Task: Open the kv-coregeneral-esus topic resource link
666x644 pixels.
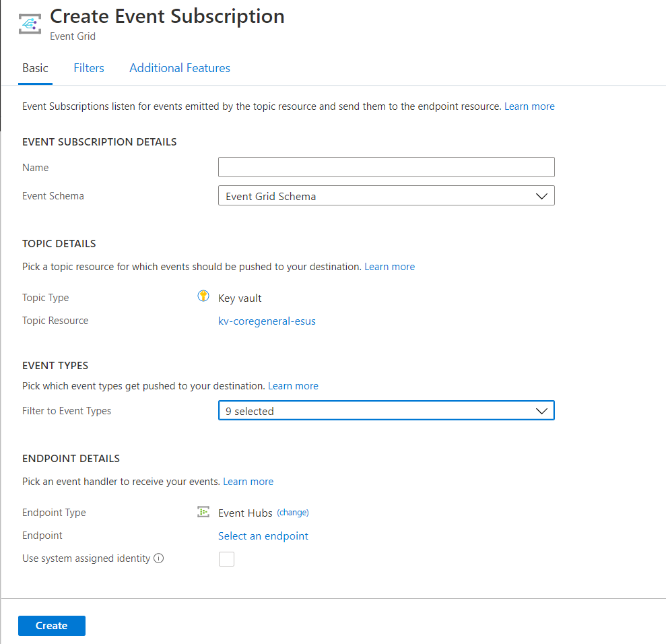Action: point(267,321)
